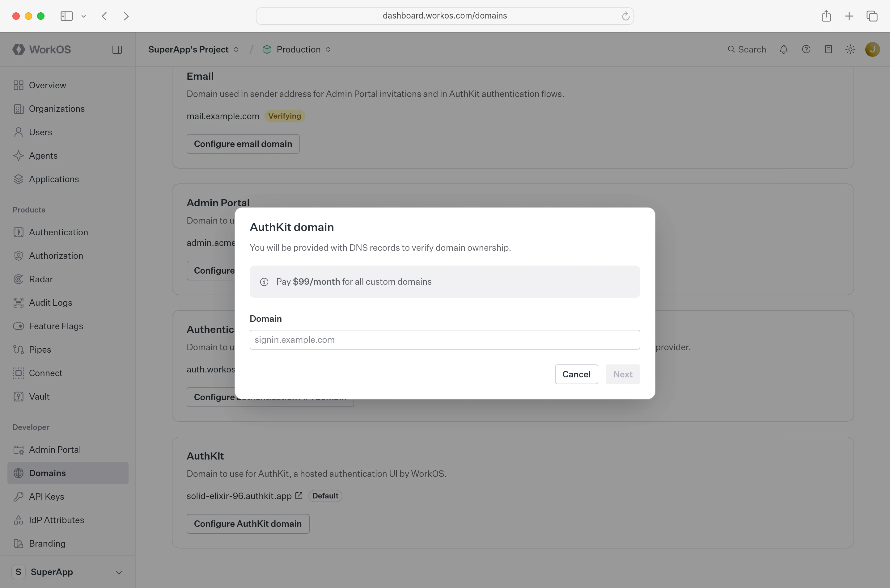Open Overview in the sidebar
Screen dimensions: 890x588
[x=68, y=85]
